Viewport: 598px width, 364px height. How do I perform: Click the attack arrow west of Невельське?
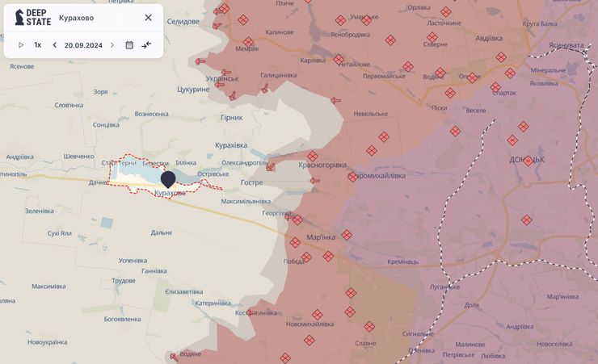[335, 101]
